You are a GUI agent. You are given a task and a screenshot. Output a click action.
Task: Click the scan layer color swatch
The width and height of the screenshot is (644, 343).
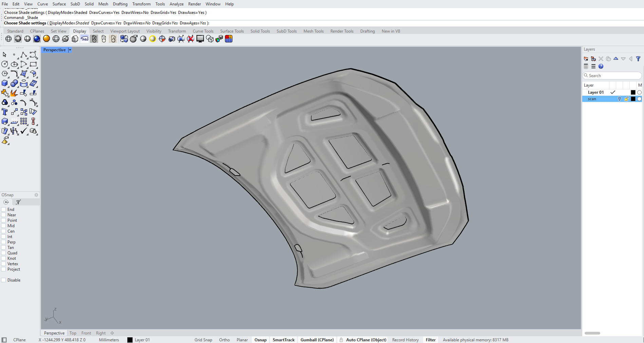click(x=633, y=99)
